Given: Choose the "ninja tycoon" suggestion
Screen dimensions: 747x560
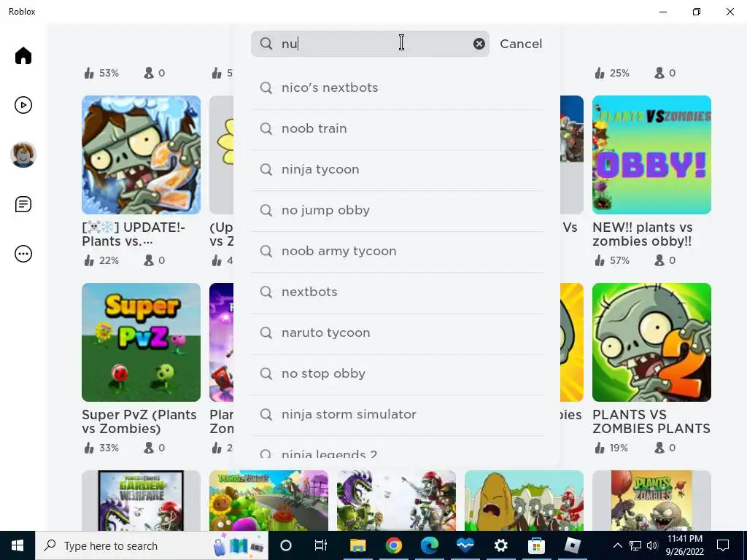Looking at the screenshot, I should coord(398,169).
